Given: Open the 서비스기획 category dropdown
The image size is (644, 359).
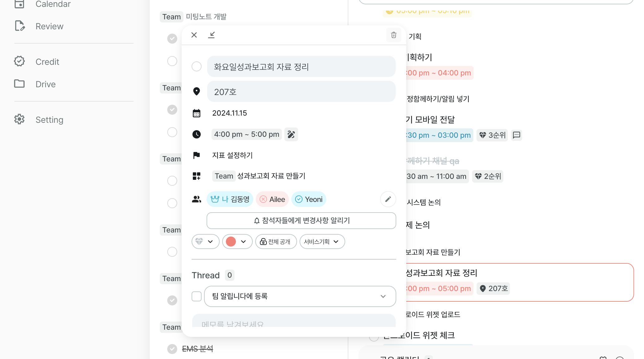Looking at the screenshot, I should (x=322, y=242).
